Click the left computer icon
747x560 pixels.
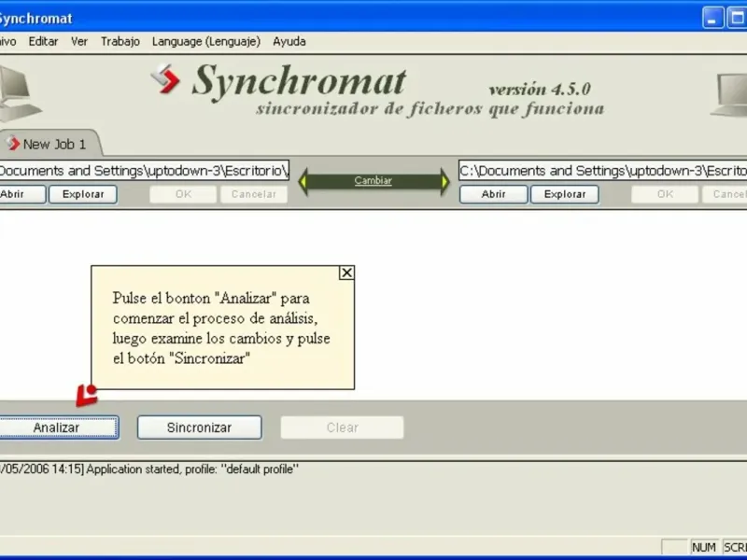pyautogui.click(x=19, y=94)
